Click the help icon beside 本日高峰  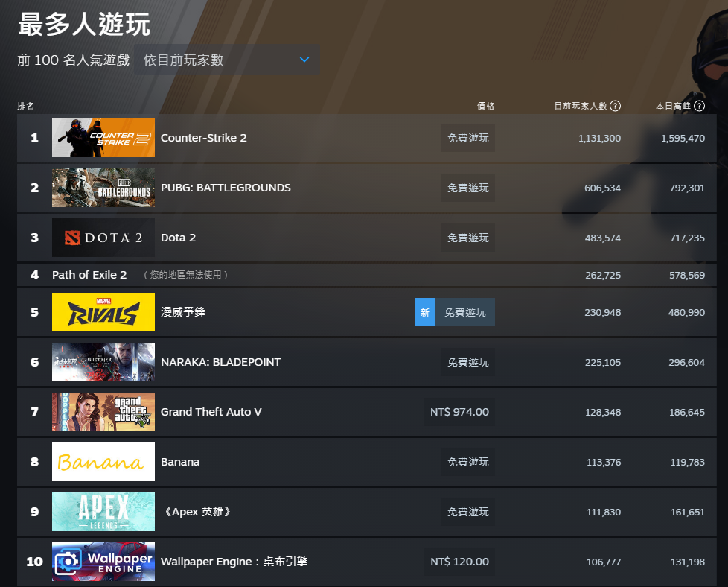699,106
